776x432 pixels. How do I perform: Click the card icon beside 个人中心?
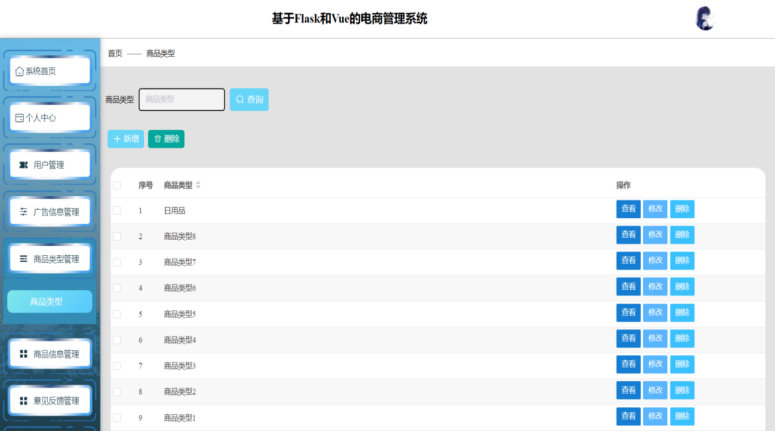19,118
